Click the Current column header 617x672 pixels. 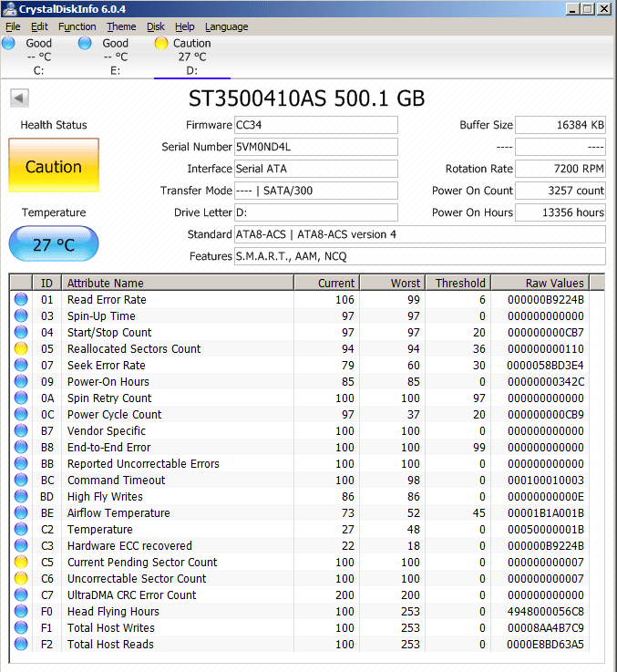[326, 283]
